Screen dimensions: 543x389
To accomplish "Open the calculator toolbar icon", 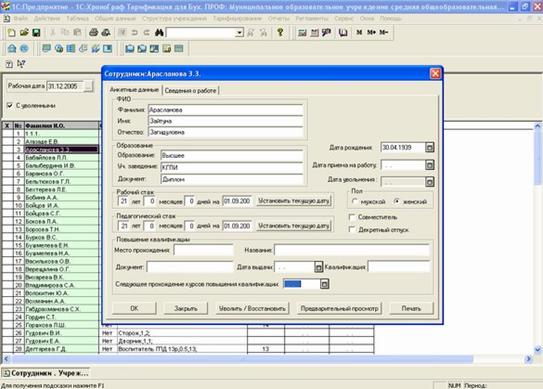I will tap(302, 33).
